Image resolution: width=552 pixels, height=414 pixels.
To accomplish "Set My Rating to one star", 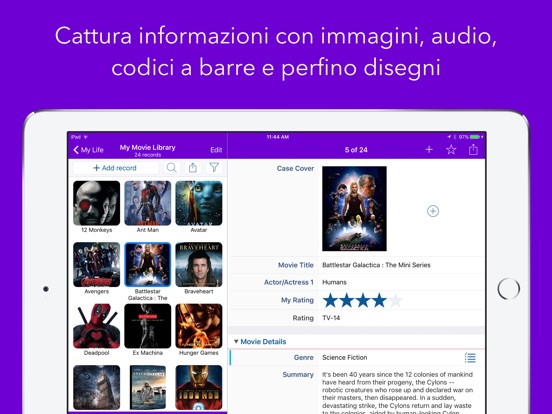I will click(330, 300).
